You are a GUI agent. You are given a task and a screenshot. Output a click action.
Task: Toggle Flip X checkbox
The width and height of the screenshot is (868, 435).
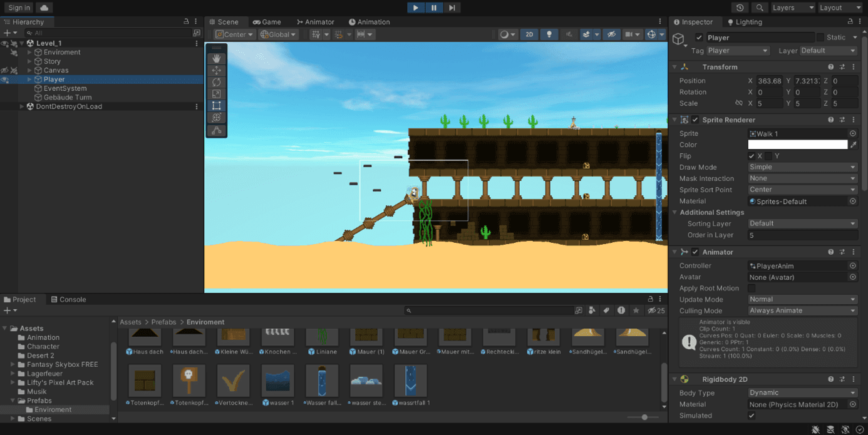(x=752, y=156)
